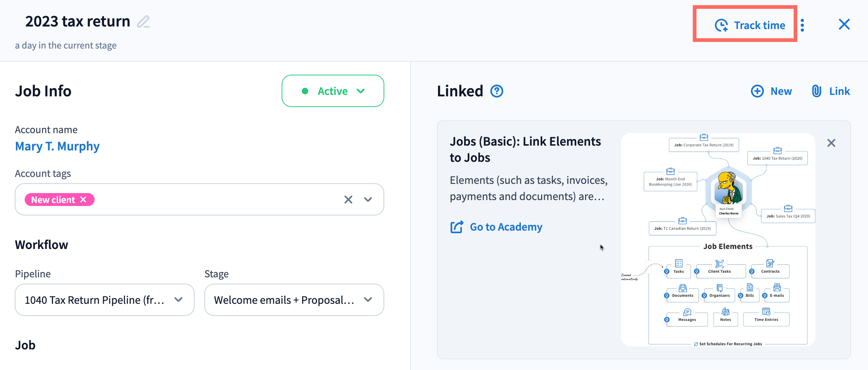The image size is (868, 370).
Task: Open Mary T. Murphy account link
Action: pos(57,146)
